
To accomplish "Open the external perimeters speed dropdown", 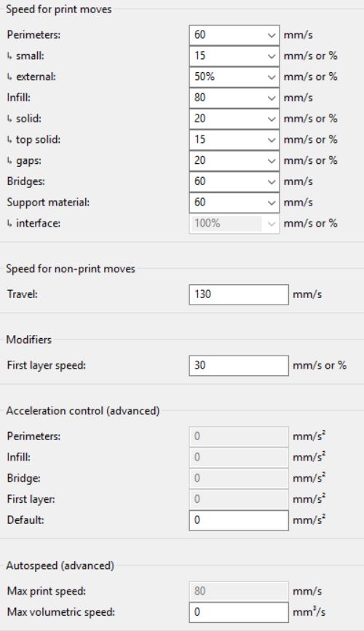I will (272, 77).
